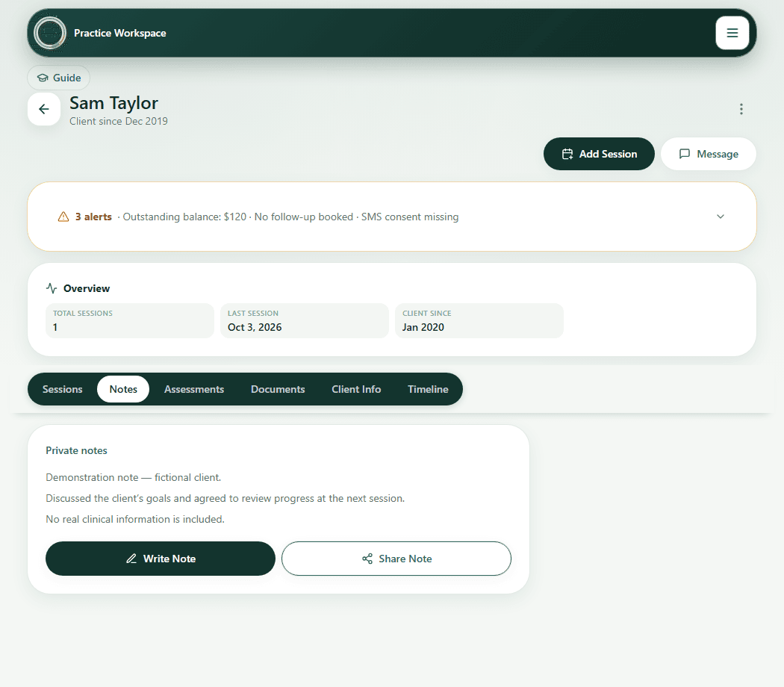Open the three-dot client options menu
Viewport: 784px width, 687px height.
741,109
